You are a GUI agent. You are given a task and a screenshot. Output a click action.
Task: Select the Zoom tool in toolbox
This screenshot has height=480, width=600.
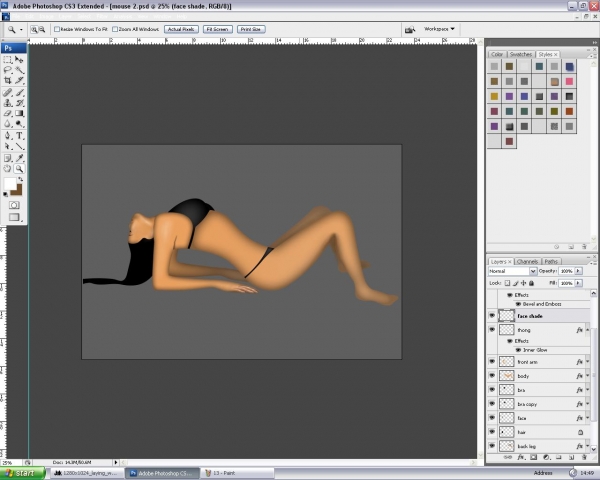(19, 169)
